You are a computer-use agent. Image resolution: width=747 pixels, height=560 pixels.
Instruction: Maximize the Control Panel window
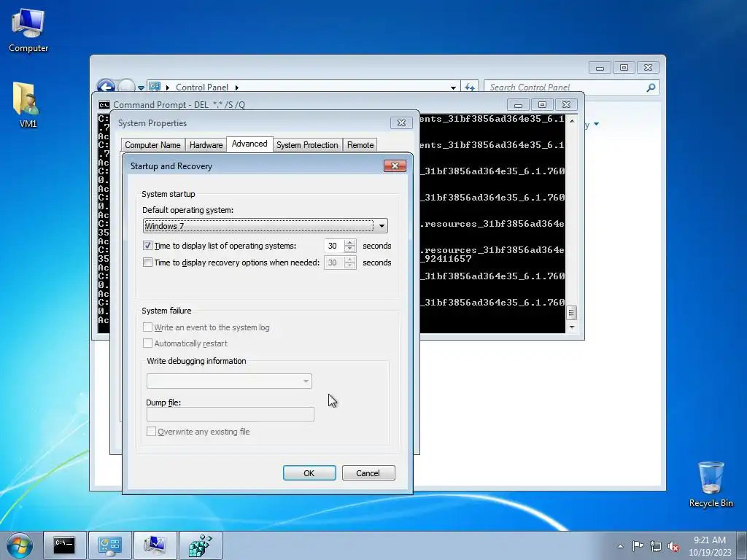[624, 68]
